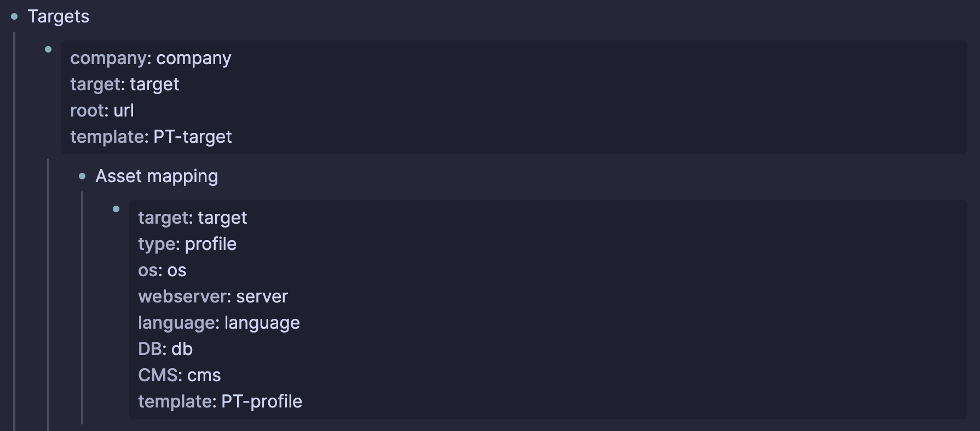Click the bullet beside the company block
This screenshot has width=980, height=431.
click(48, 49)
